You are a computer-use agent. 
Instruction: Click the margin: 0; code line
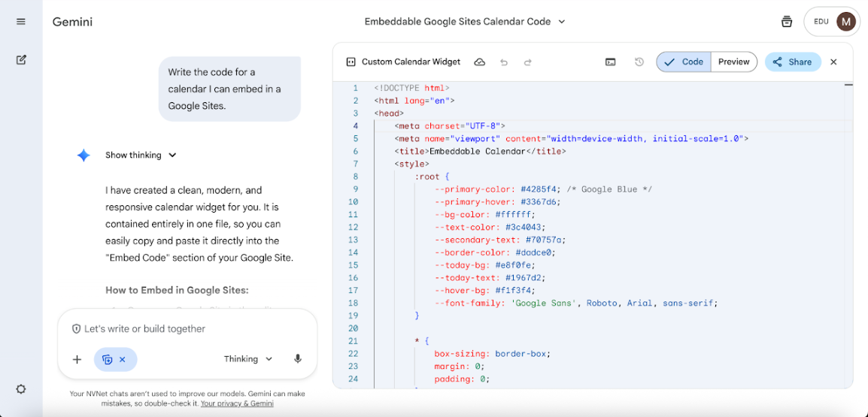click(x=460, y=366)
